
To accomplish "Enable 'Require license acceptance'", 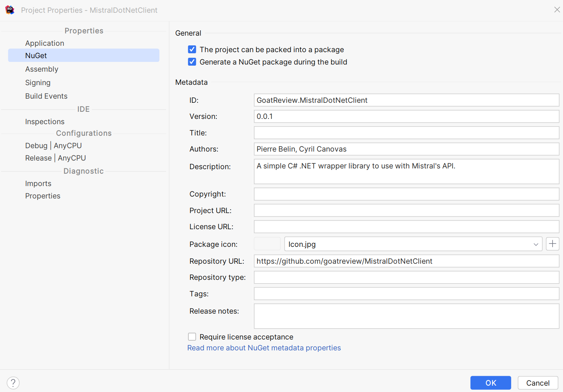I will 192,336.
